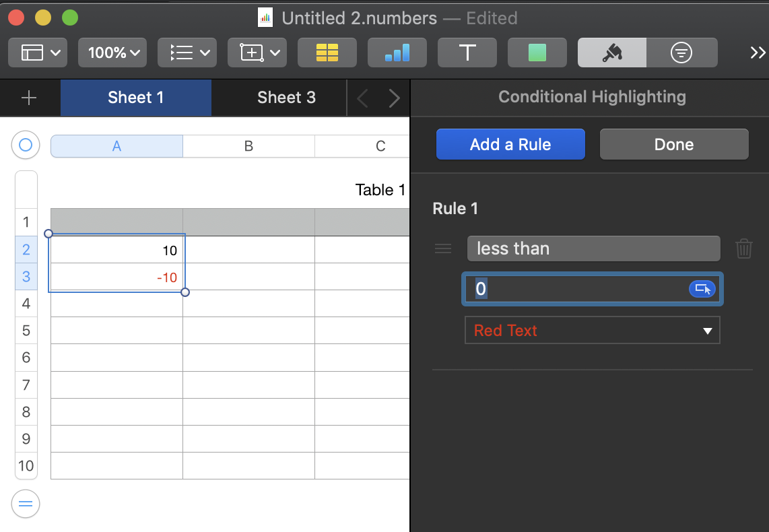Viewport: 769px width, 532px height.
Task: Open the View options dropdown
Action: pyautogui.click(x=38, y=53)
